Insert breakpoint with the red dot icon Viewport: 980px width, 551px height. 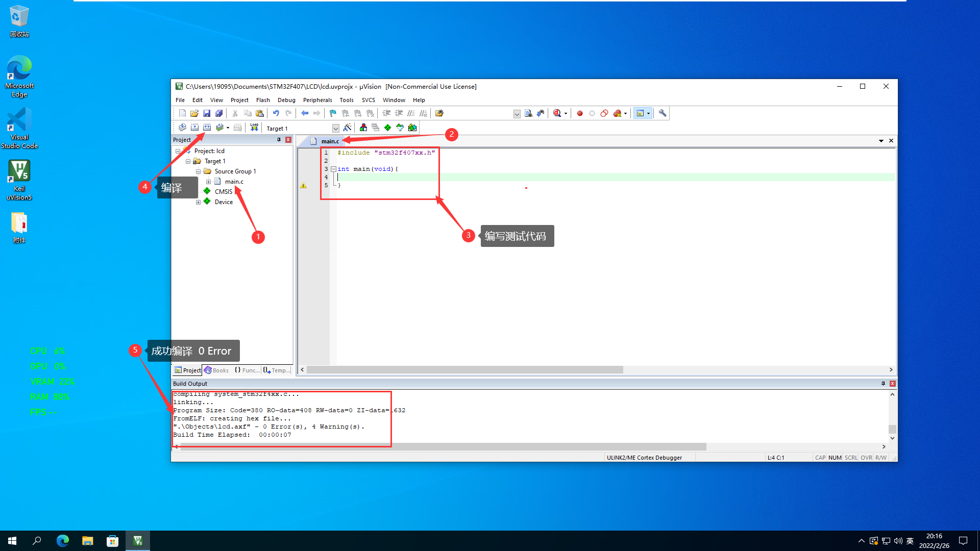click(x=580, y=113)
